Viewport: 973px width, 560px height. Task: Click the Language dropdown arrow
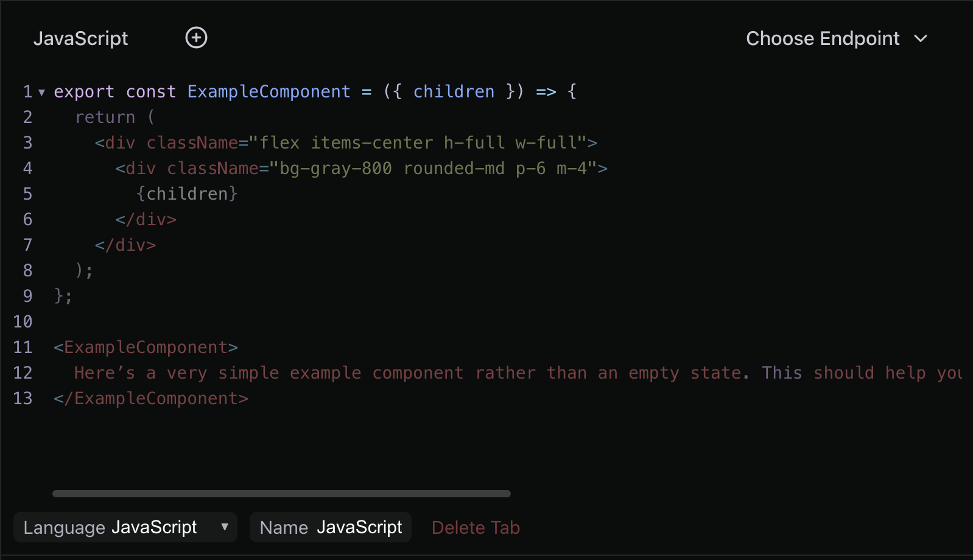225,527
